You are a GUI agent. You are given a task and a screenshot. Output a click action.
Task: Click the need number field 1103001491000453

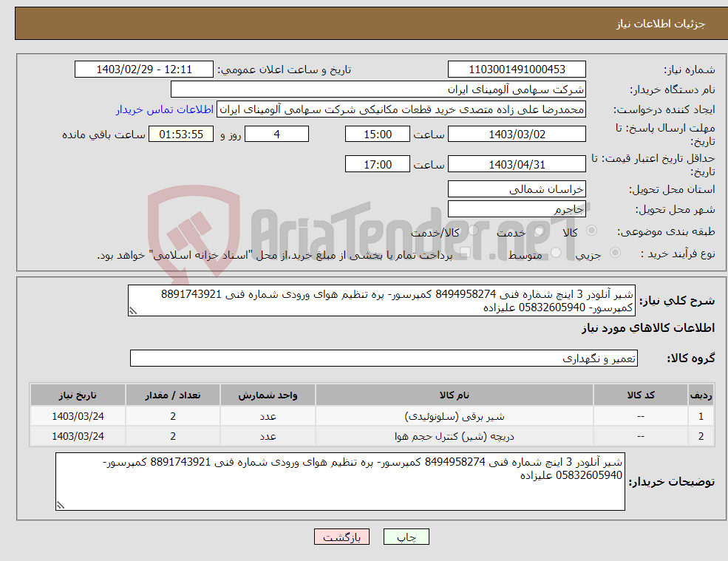pyautogui.click(x=517, y=69)
